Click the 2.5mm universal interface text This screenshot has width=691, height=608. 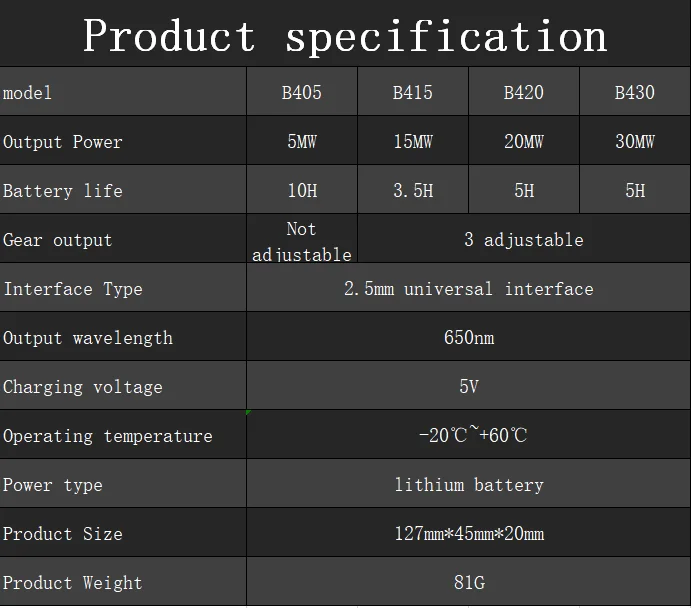[468, 289]
